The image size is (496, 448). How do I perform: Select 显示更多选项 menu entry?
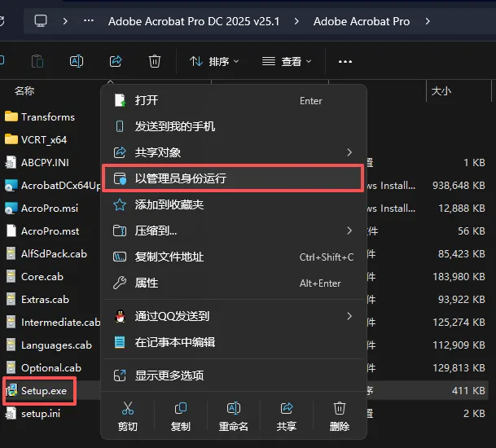click(x=234, y=376)
